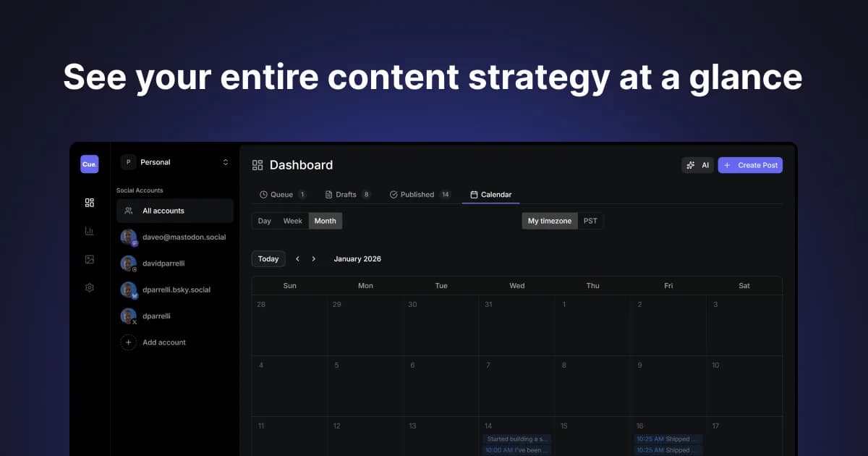Select the daveo@mastodon.social account avatar
Image resolution: width=868 pixels, height=456 pixels.
pyautogui.click(x=129, y=237)
